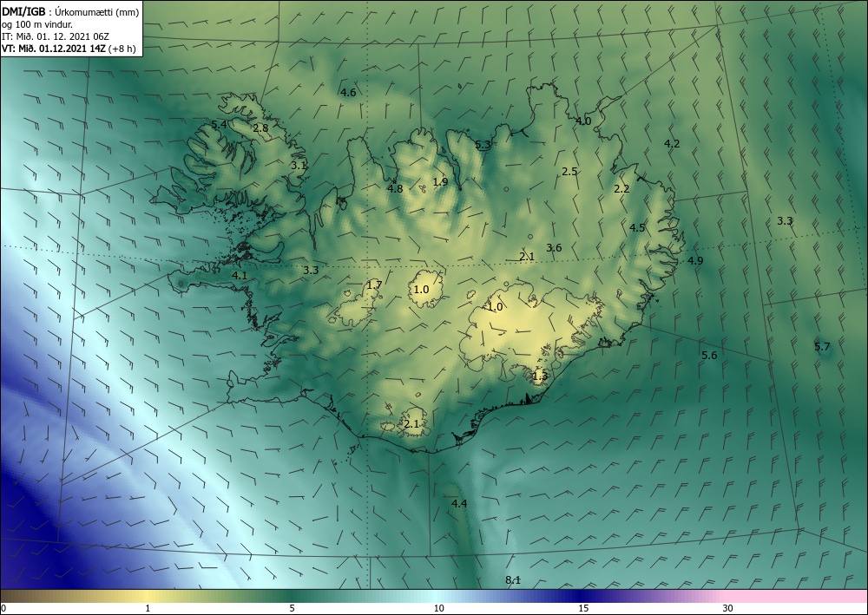868x615 pixels.
Task: Click the 4.0 value label
Action: 583,121
